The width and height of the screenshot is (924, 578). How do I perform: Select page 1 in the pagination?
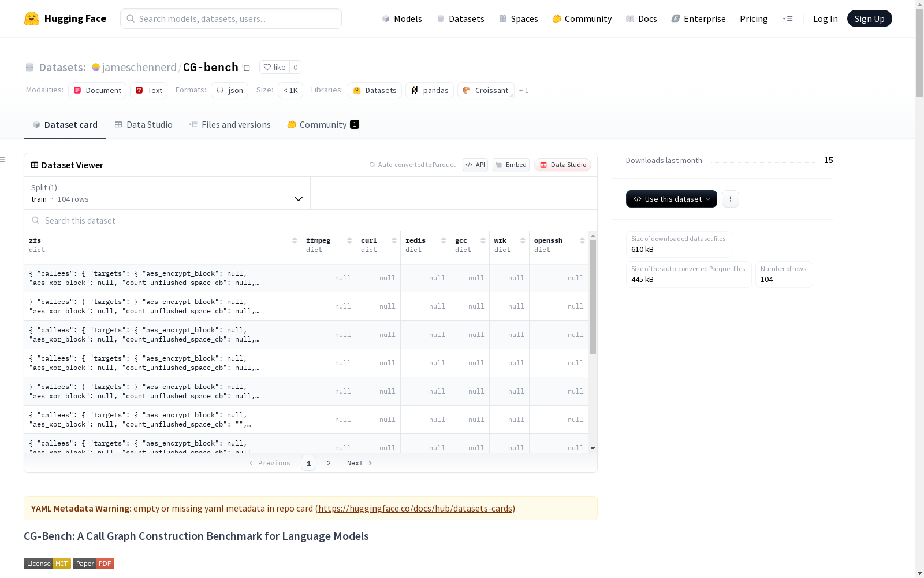tap(308, 463)
